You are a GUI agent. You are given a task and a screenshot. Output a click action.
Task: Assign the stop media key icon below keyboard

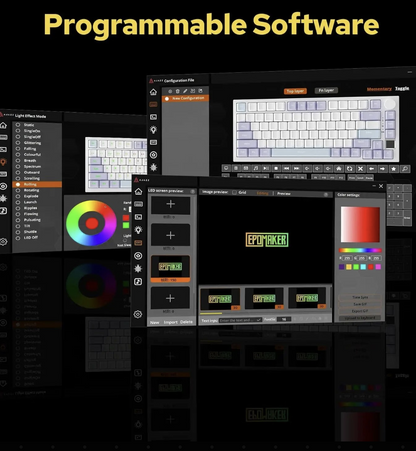pyautogui.click(x=276, y=168)
